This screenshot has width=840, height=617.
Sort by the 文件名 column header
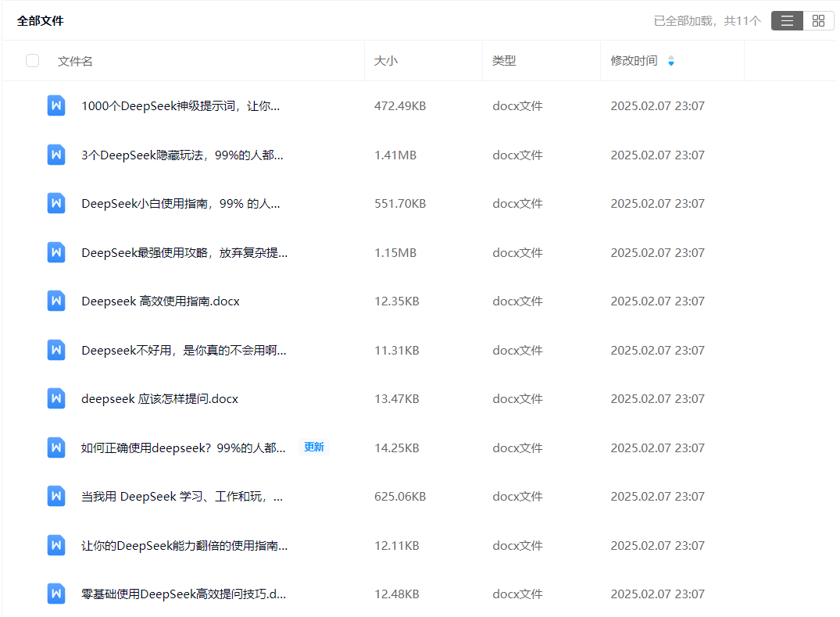point(75,61)
